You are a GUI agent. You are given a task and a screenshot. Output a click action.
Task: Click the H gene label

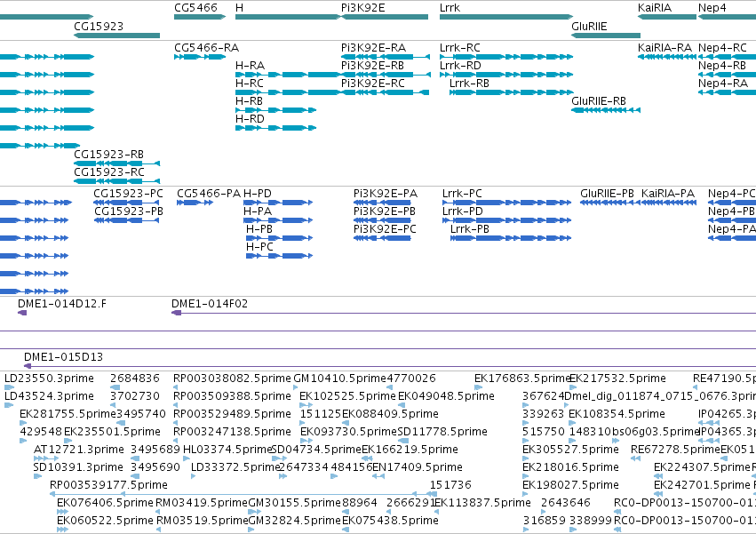tap(239, 8)
